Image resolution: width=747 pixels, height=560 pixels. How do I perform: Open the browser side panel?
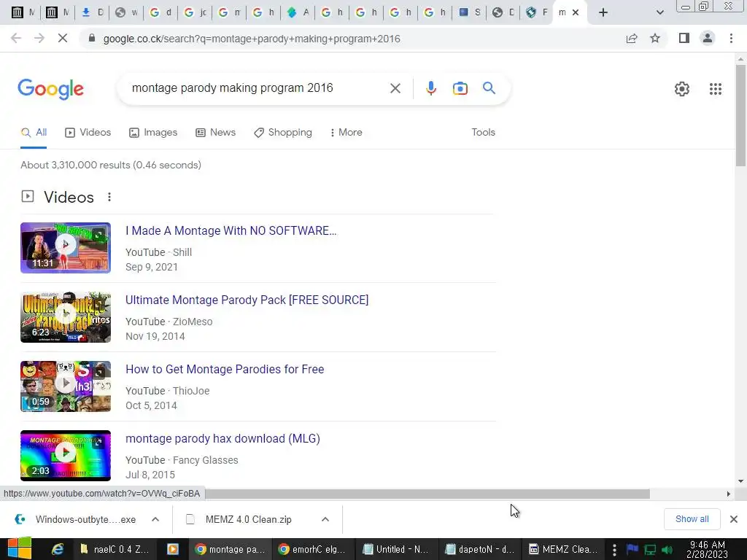tap(684, 39)
